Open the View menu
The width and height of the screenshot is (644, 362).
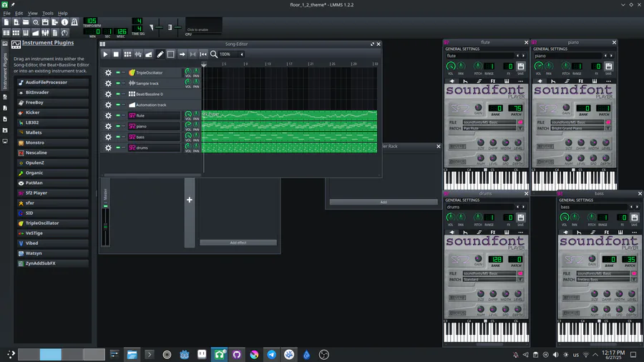32,13
